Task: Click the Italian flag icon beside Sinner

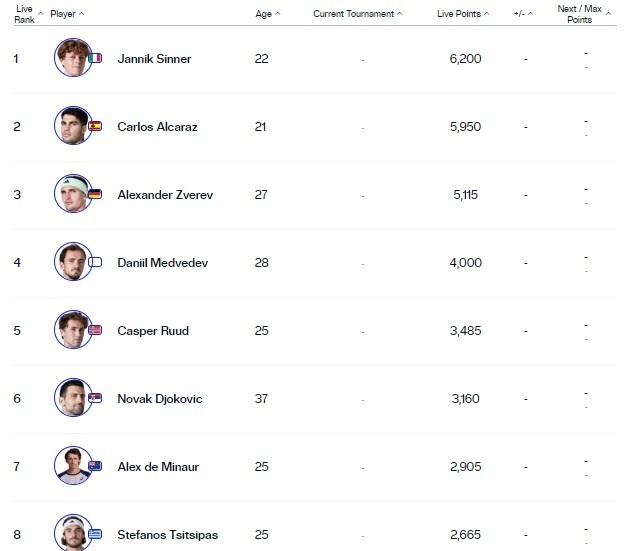Action: pos(95,58)
